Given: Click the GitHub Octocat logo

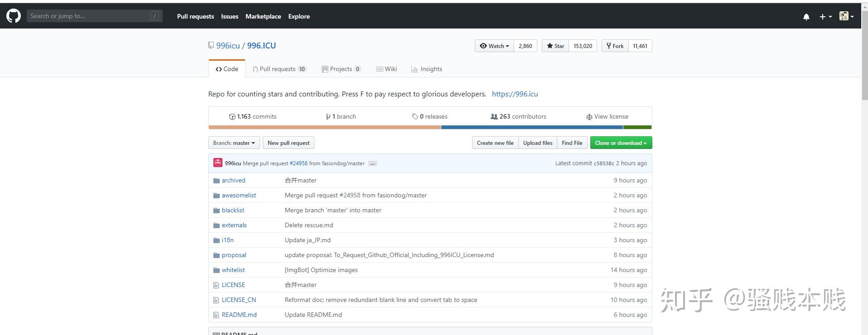Looking at the screenshot, I should tap(14, 16).
